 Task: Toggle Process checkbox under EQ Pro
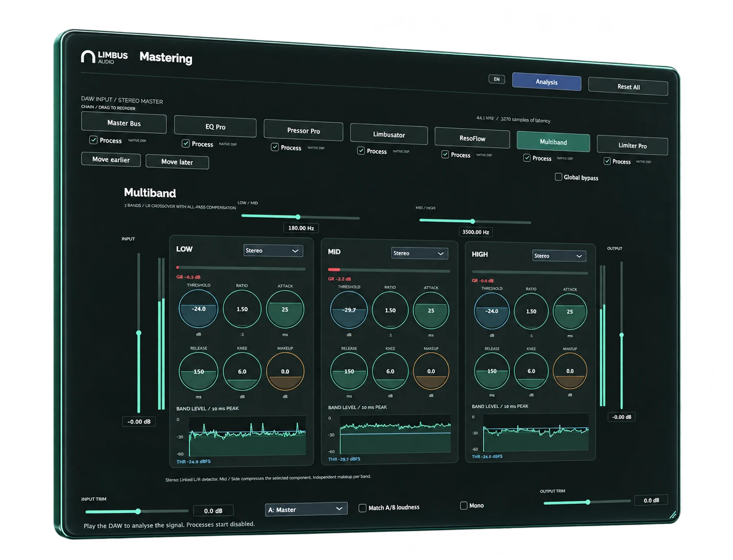tap(186, 144)
